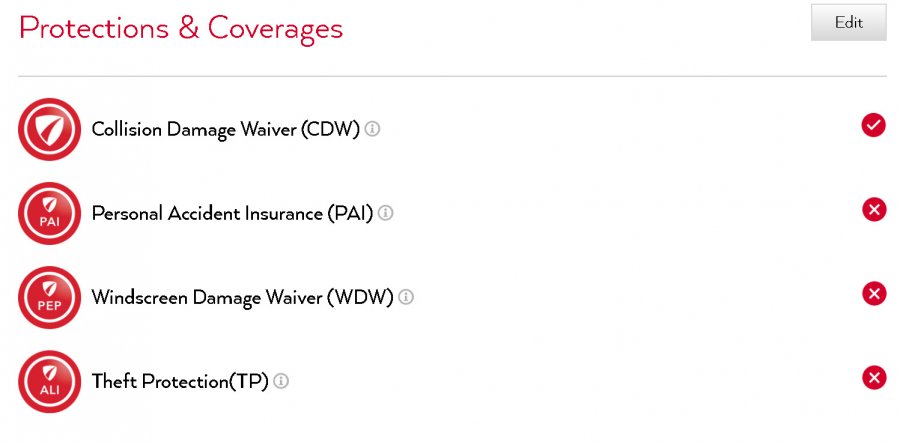Click the word Coverages in the heading

(x=275, y=28)
